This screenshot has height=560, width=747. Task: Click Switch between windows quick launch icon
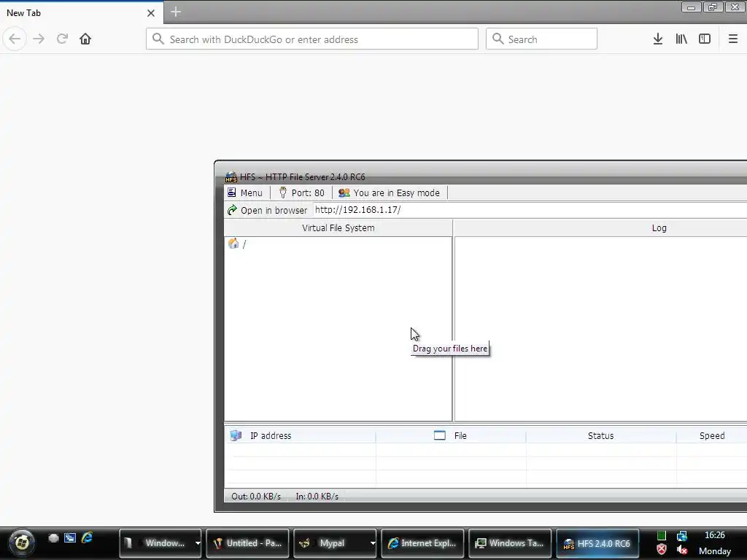[x=70, y=538]
